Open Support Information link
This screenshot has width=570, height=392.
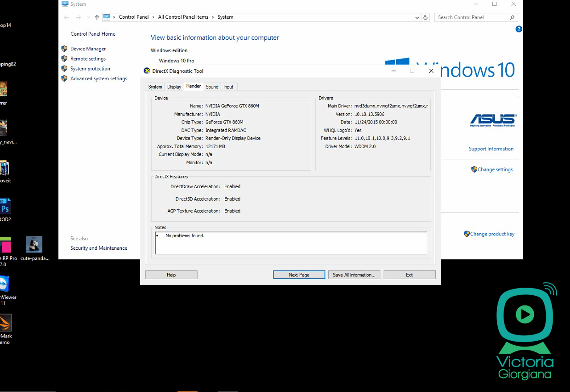[491, 149]
